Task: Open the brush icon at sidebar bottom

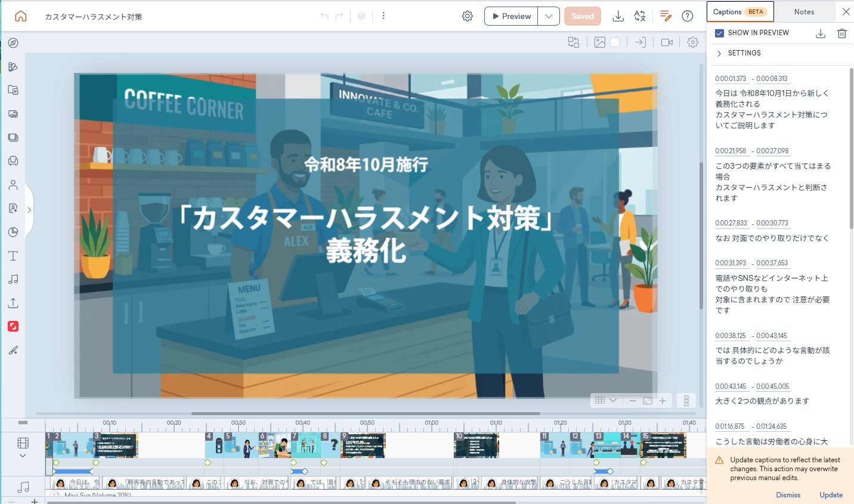Action: [x=13, y=350]
